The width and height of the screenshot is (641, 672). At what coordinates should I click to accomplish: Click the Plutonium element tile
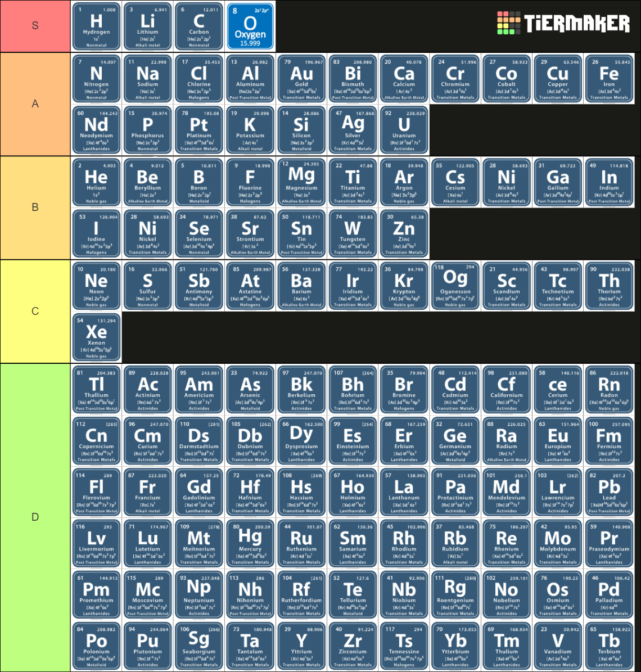point(147,645)
